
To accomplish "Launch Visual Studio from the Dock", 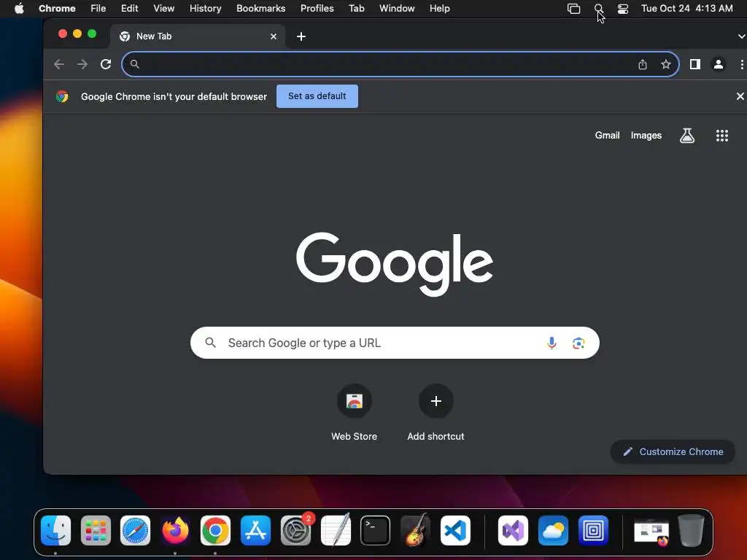I will 513,531.
